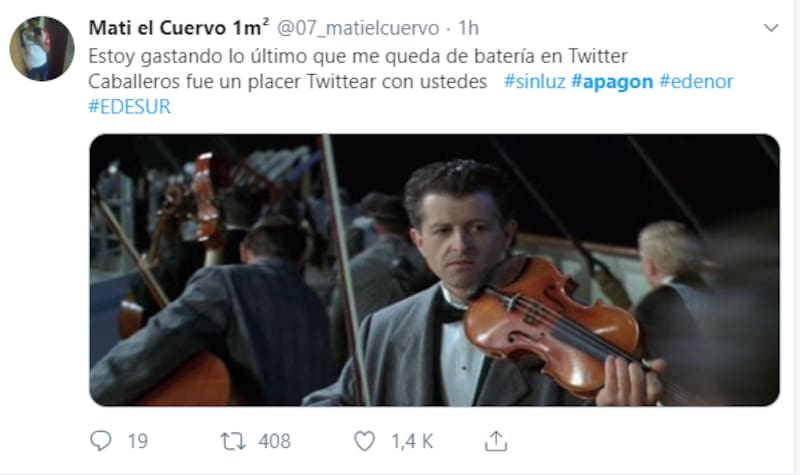Click the retweet count 408
The image size is (800, 475).
[274, 441]
